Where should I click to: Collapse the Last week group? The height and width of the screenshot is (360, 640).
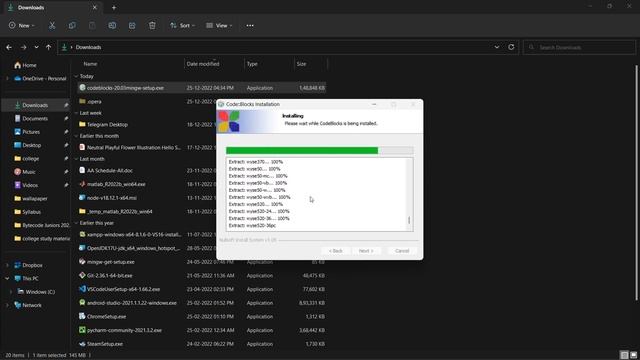[x=76, y=113]
